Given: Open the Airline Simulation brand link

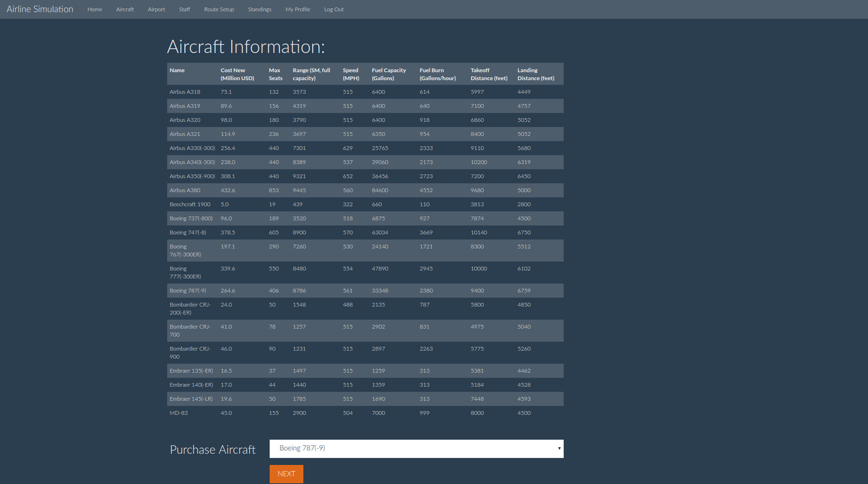Looking at the screenshot, I should tap(40, 9).
